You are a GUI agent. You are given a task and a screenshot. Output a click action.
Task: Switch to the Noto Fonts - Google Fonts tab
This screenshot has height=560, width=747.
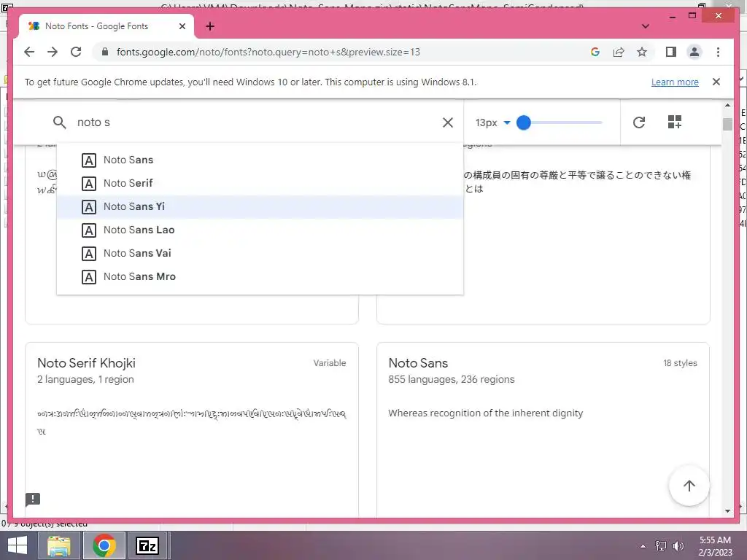tap(107, 26)
